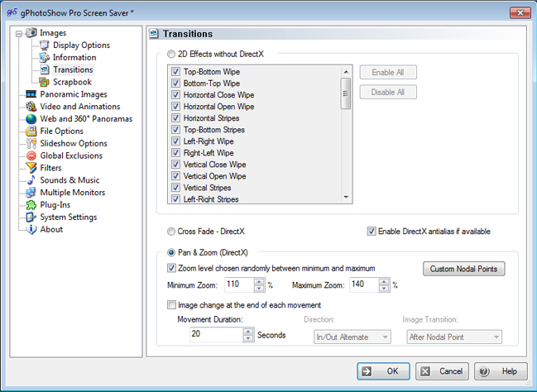Enable Image change at end of movement
The height and width of the screenshot is (392, 537).
(171, 305)
